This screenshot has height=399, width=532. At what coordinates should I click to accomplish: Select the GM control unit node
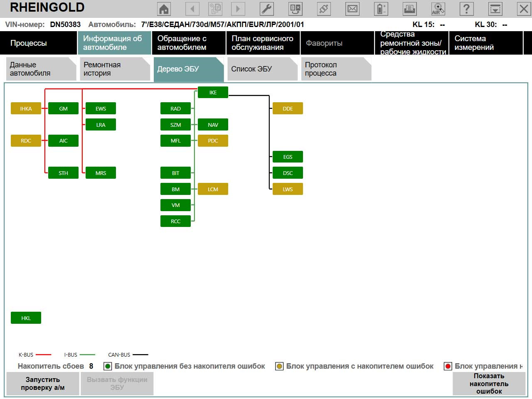[63, 108]
